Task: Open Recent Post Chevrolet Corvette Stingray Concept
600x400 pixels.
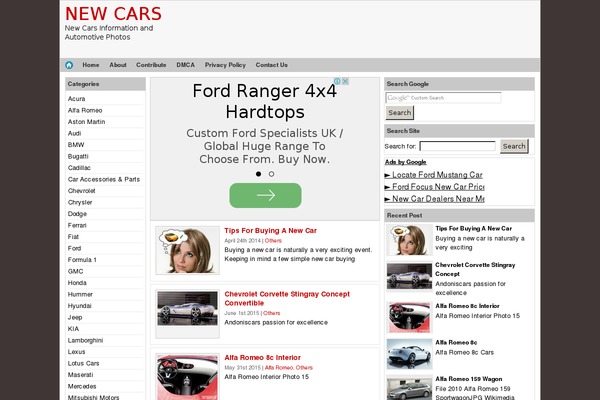Action: pos(475,269)
